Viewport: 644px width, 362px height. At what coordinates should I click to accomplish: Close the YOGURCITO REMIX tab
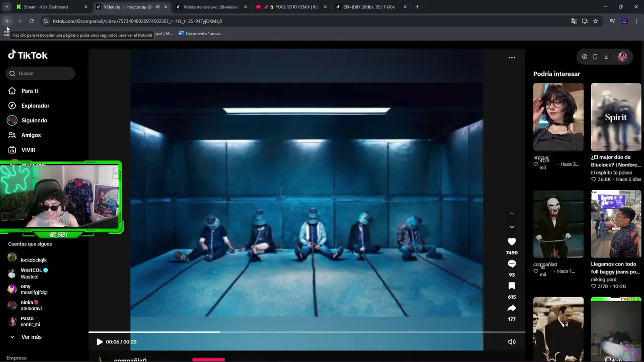325,7
